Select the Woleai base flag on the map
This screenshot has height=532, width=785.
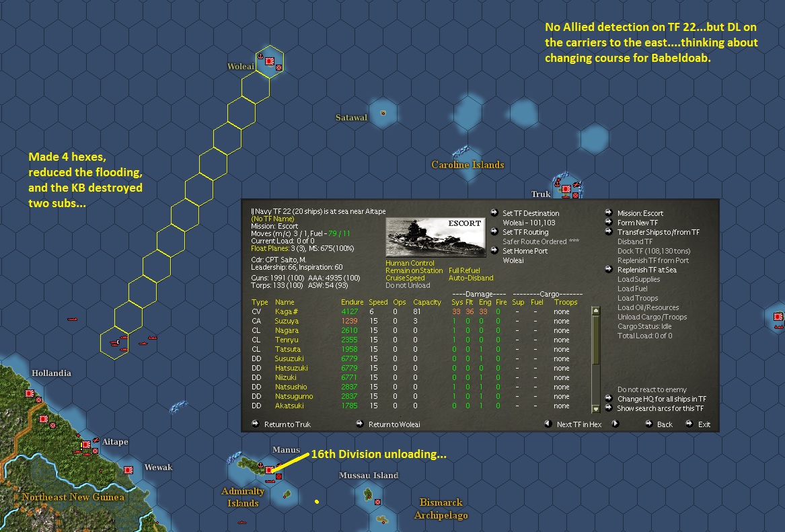270,61
